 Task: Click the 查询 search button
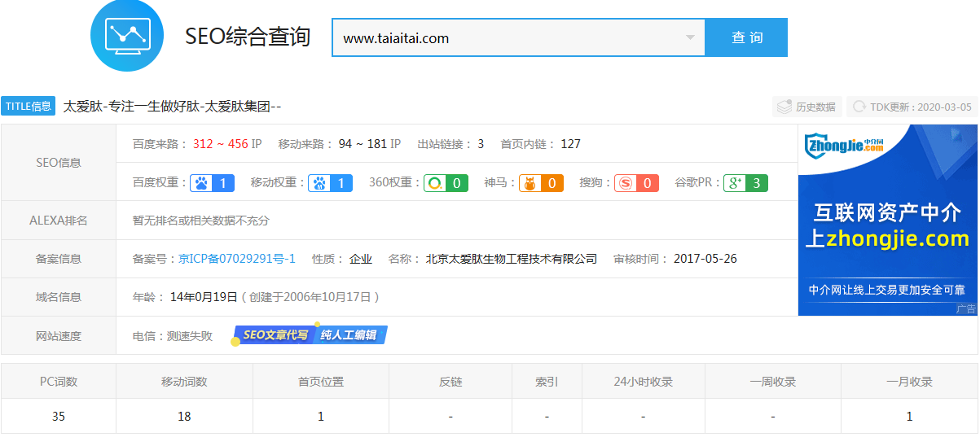746,37
